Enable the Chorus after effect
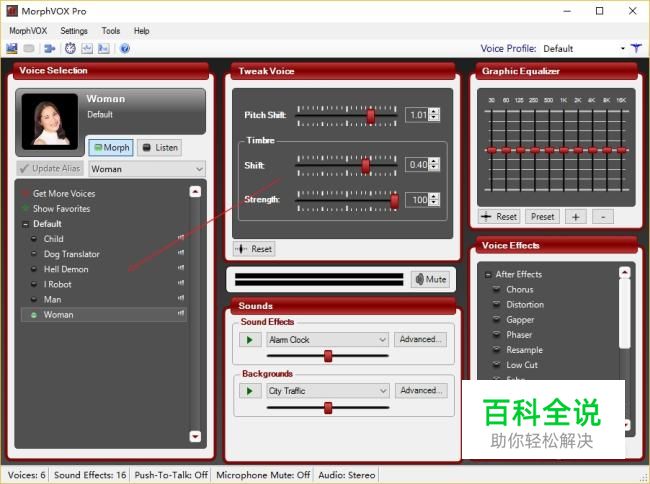 [x=496, y=289]
